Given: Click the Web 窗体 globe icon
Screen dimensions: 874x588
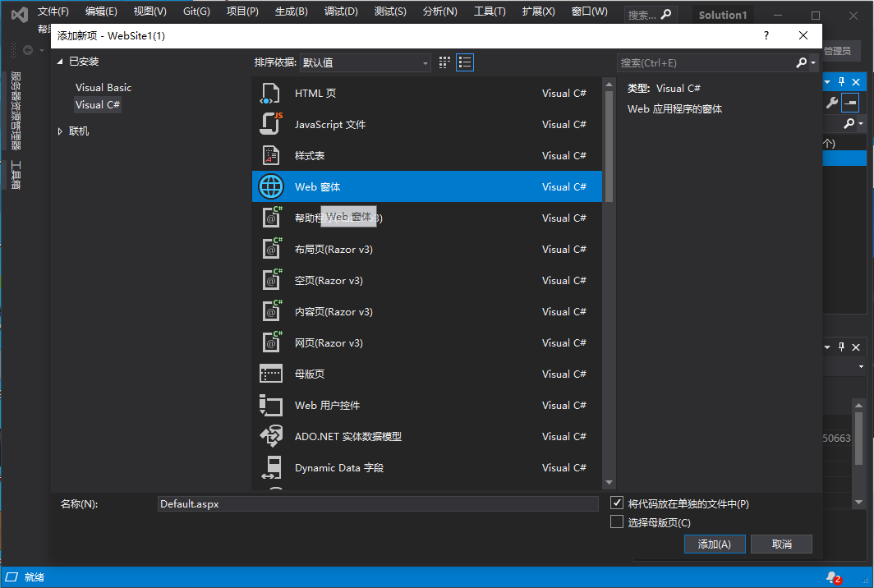Looking at the screenshot, I should [x=271, y=186].
